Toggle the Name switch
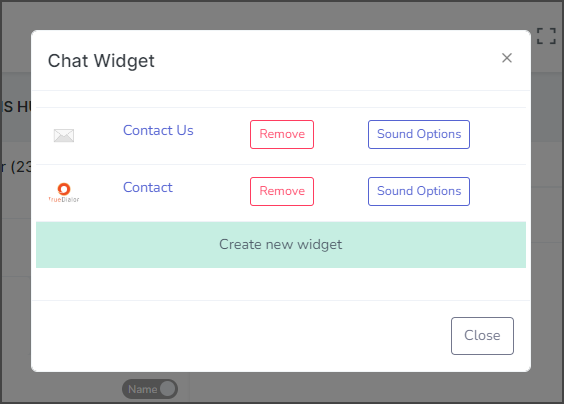This screenshot has height=404, width=564. click(150, 389)
